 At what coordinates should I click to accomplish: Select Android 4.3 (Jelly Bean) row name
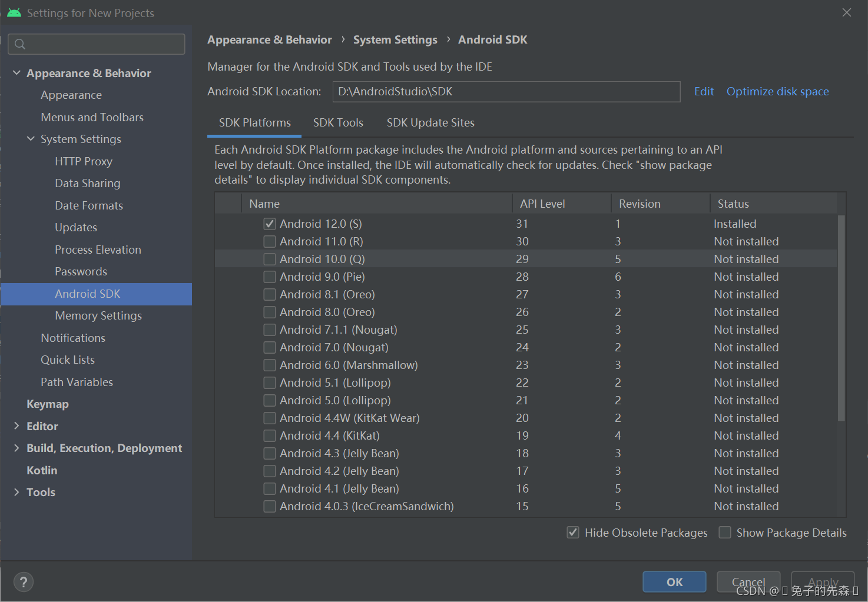pyautogui.click(x=339, y=453)
